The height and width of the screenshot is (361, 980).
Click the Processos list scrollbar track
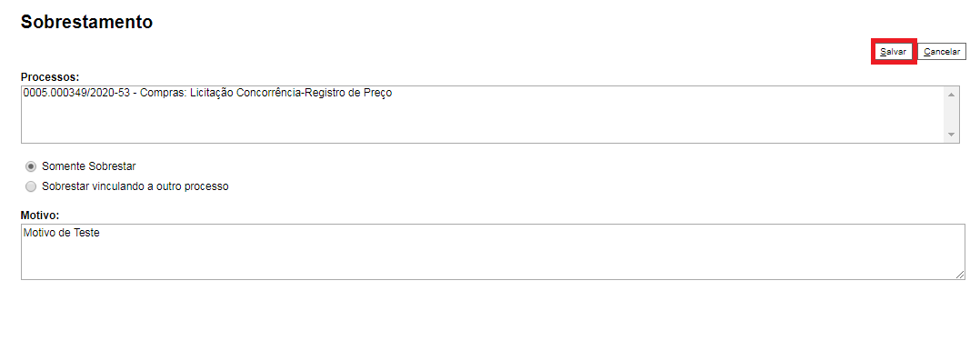pos(951,115)
